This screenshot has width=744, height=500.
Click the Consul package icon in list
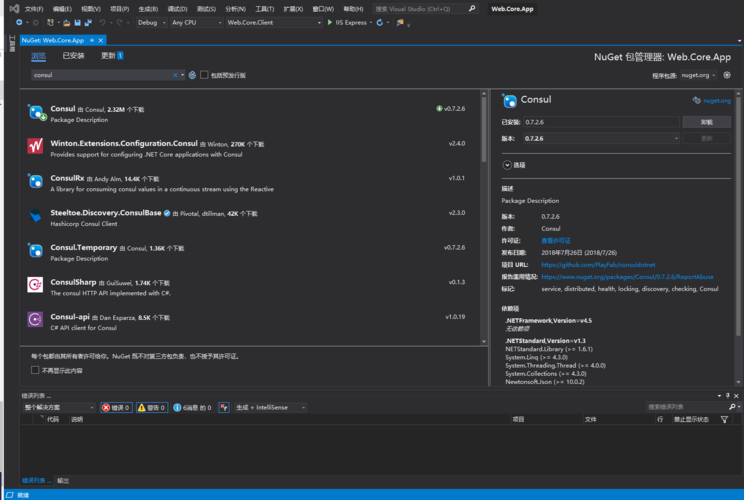point(36,112)
